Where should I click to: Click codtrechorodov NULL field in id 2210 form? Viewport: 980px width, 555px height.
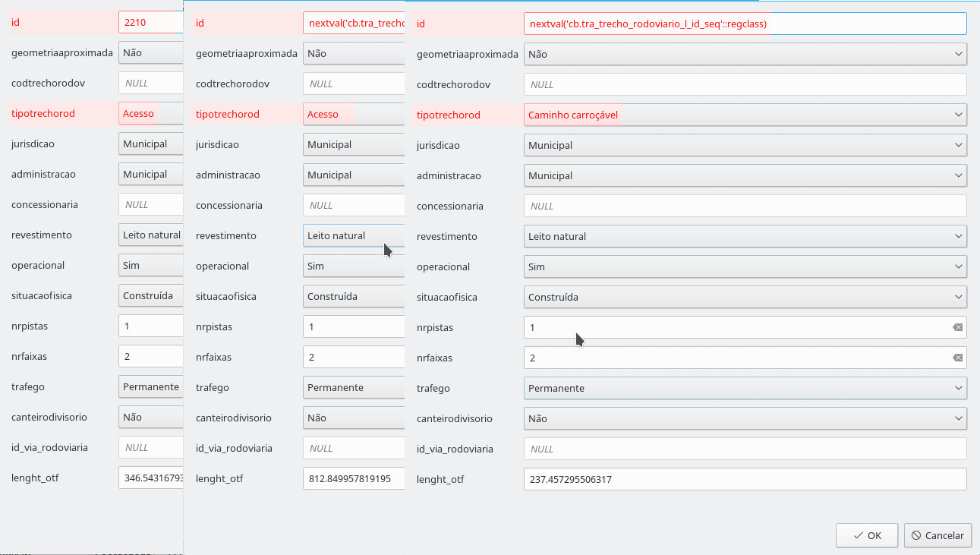pyautogui.click(x=151, y=83)
